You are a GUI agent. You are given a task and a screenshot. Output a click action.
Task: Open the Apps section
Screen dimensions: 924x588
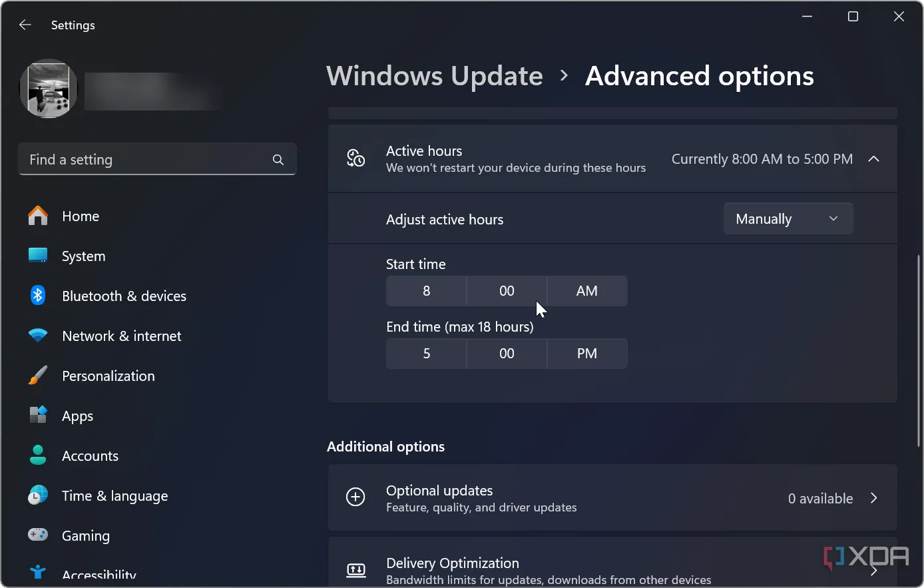tap(77, 416)
